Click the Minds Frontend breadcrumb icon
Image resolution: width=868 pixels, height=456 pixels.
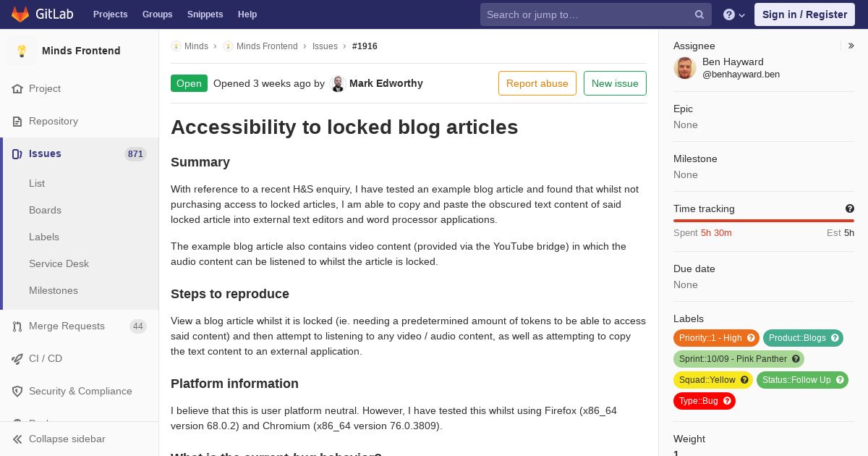(x=228, y=46)
